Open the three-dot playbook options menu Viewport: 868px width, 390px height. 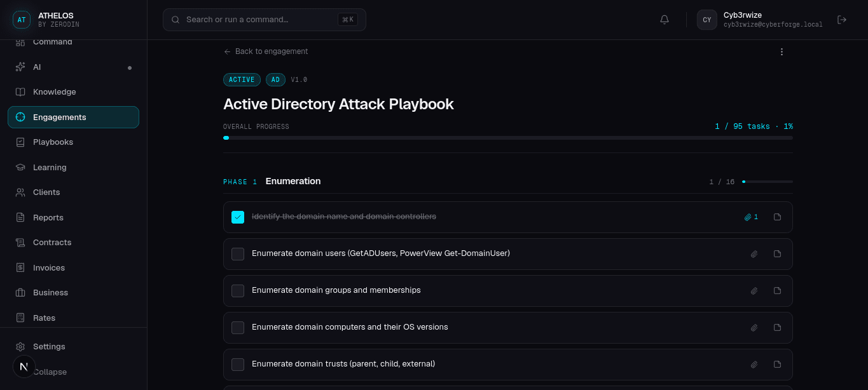(782, 52)
